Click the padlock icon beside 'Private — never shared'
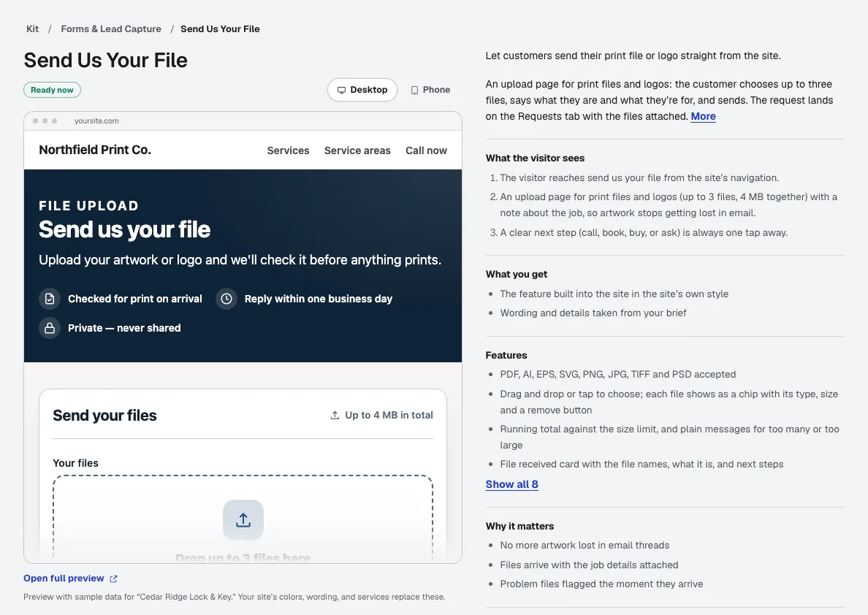The height and width of the screenshot is (615, 868). (x=50, y=328)
